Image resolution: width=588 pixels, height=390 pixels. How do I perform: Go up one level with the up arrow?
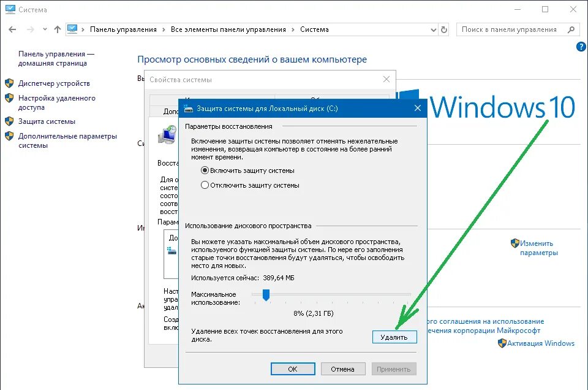(58, 29)
